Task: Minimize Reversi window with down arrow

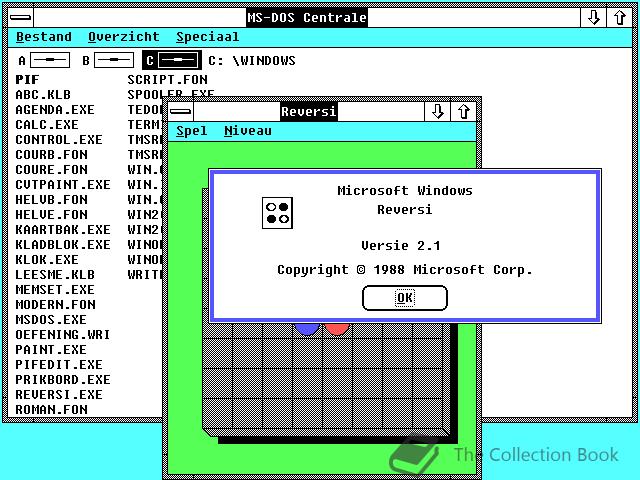Action: [x=438, y=111]
